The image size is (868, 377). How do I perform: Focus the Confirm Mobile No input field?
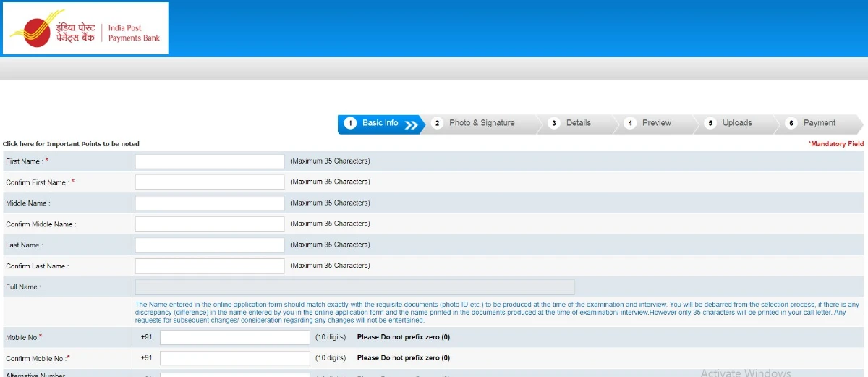(235, 358)
